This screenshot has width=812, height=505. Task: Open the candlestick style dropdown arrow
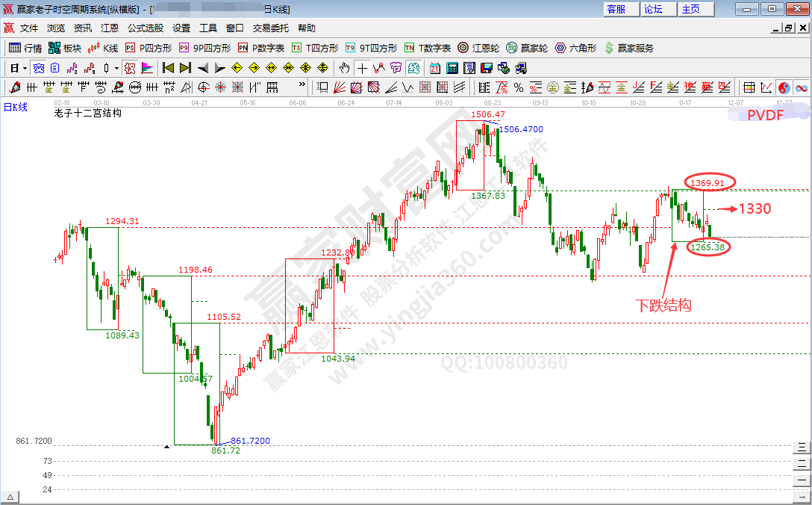tap(116, 68)
